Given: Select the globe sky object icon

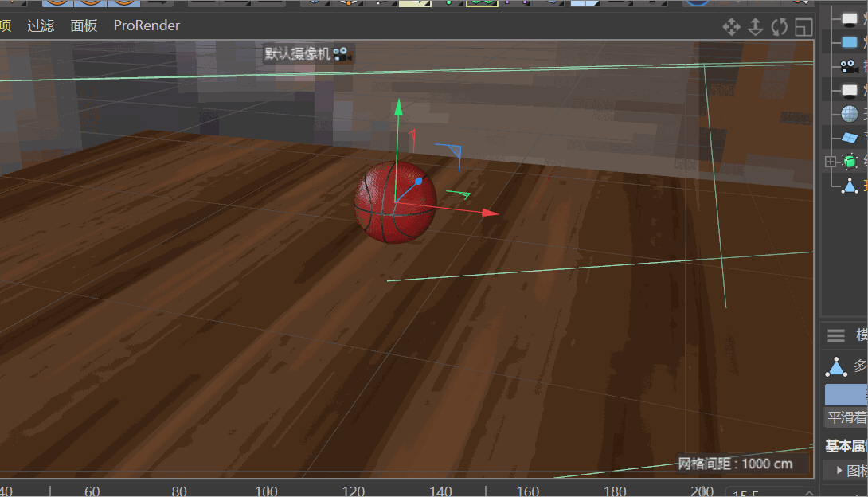Looking at the screenshot, I should click(850, 114).
